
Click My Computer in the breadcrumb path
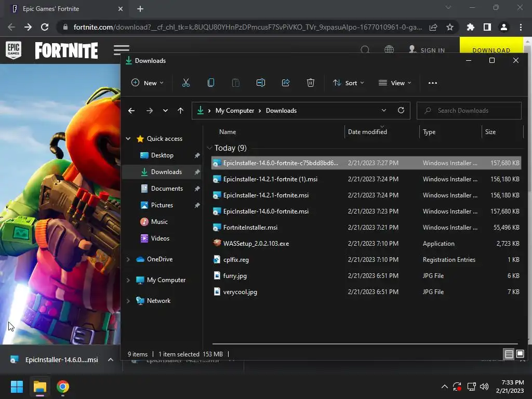pos(235,111)
